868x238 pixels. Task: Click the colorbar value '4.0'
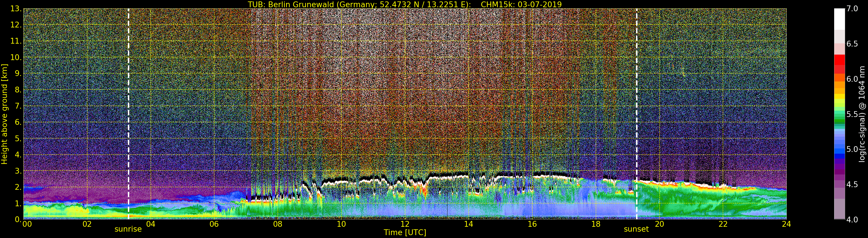tap(852, 220)
